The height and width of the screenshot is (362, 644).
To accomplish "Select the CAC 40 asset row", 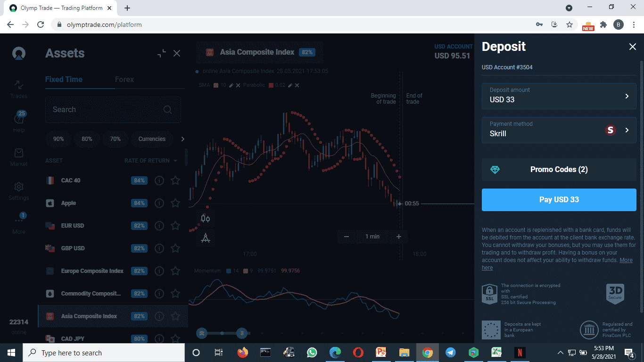I will pyautogui.click(x=113, y=181).
